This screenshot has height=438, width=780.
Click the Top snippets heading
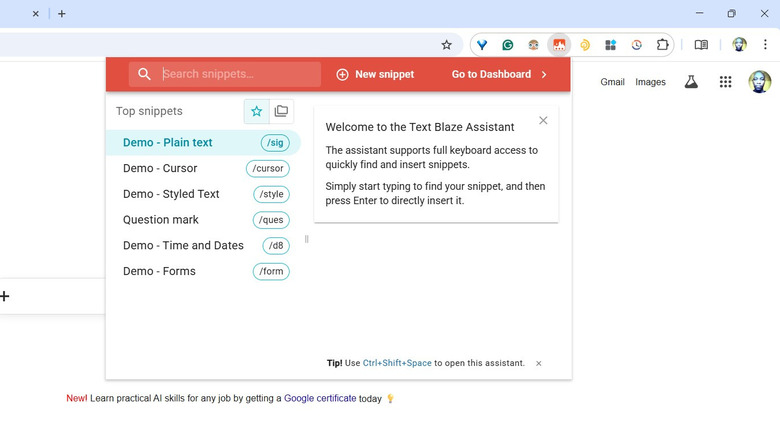pyautogui.click(x=149, y=111)
